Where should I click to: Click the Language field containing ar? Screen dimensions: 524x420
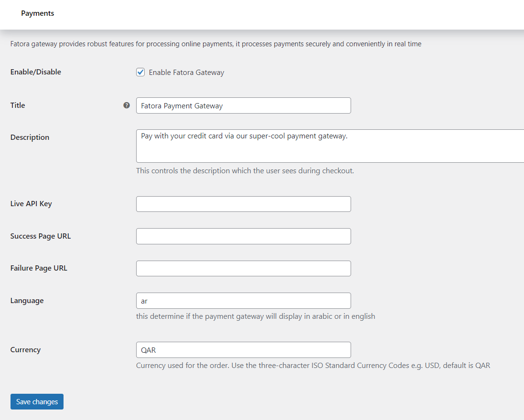(243, 301)
